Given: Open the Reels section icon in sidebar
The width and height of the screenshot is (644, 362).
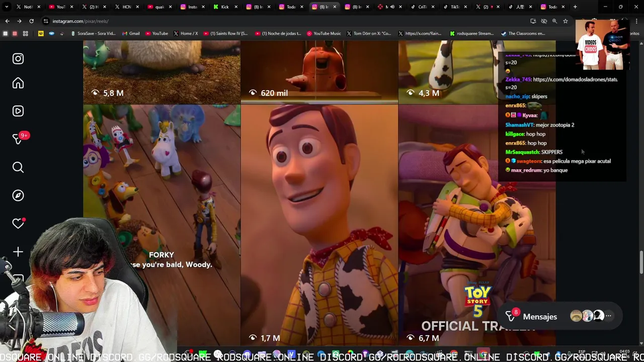Looking at the screenshot, I should pos(18,111).
